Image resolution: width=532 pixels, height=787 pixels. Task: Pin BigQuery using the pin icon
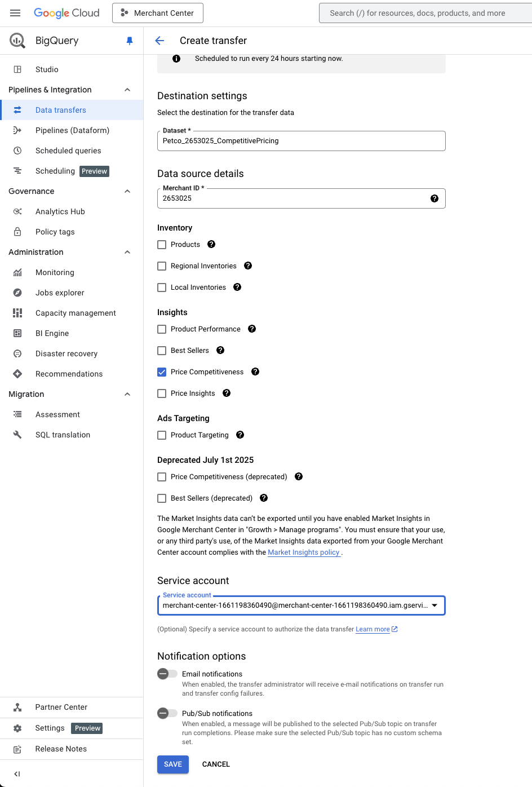[130, 40]
